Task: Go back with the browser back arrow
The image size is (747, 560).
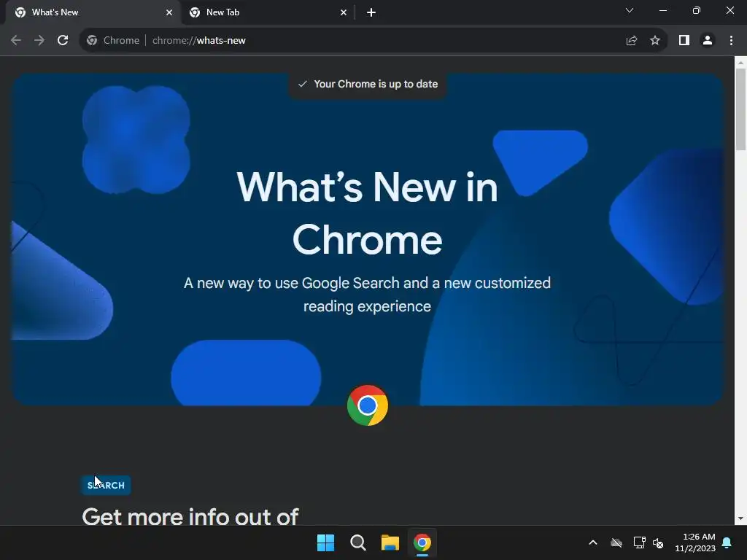Action: (16, 41)
